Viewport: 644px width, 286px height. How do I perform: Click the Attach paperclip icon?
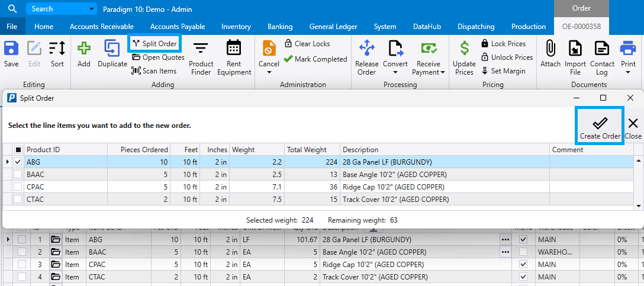click(x=550, y=49)
